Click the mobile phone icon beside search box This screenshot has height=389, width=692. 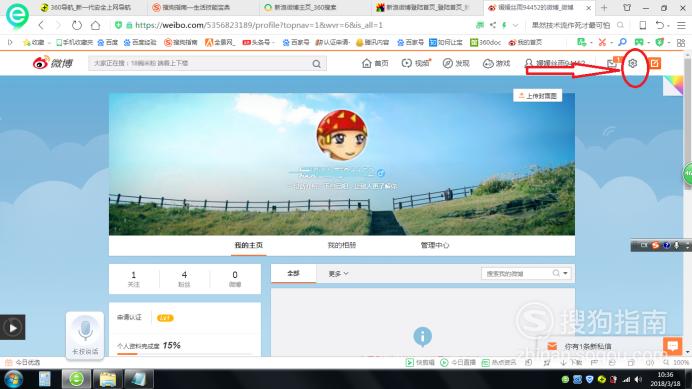click(643, 25)
